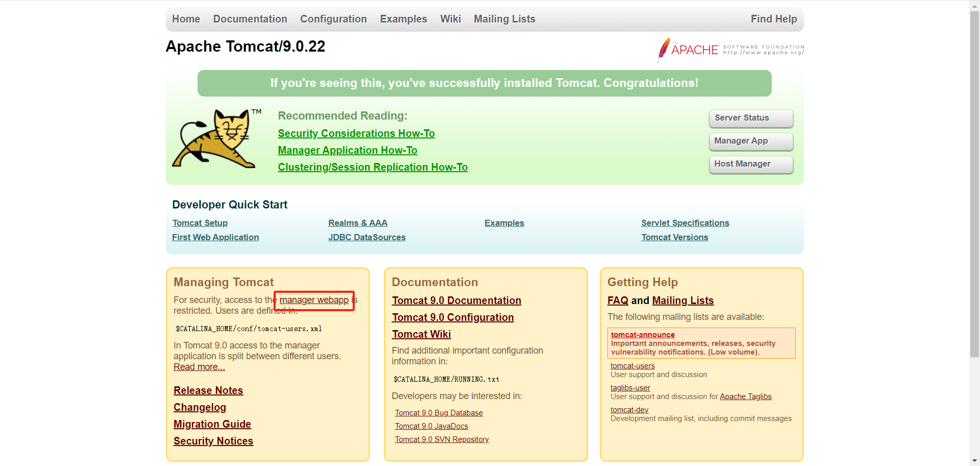Open the Manager App button
This screenshot has width=980, height=466.
pos(751,141)
